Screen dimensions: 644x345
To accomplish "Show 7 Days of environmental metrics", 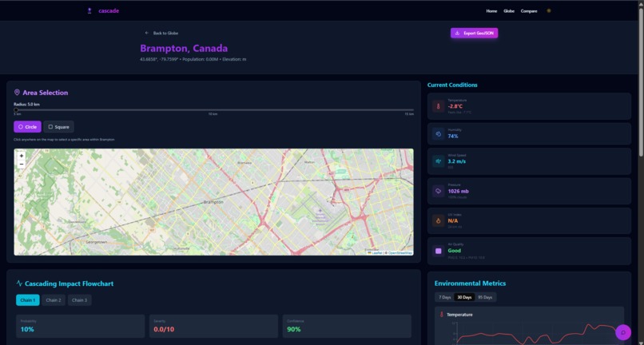I will [445, 297].
